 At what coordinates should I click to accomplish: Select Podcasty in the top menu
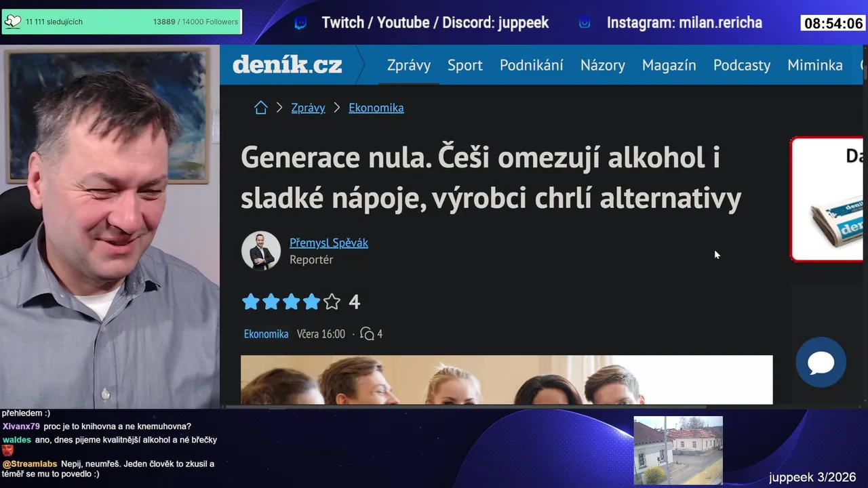tap(742, 65)
